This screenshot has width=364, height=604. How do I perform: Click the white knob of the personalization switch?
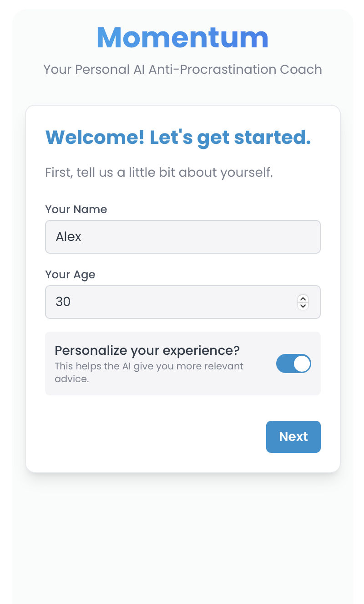click(x=302, y=363)
